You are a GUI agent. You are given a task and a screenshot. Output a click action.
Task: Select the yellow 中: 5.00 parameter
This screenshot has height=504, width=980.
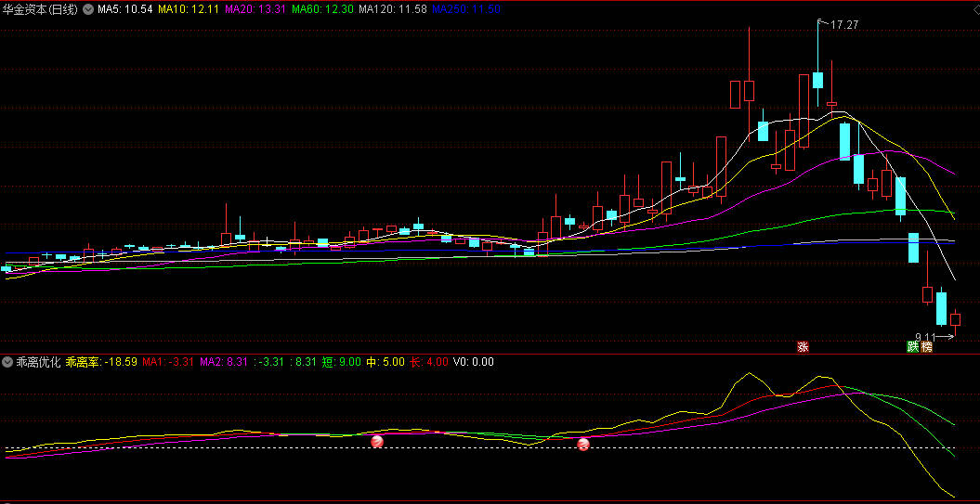coord(385,362)
